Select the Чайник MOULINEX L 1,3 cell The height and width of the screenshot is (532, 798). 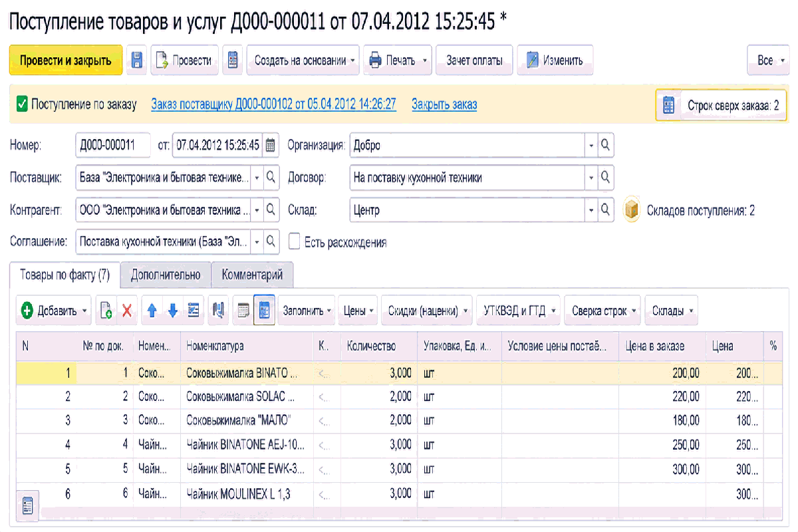click(247, 494)
